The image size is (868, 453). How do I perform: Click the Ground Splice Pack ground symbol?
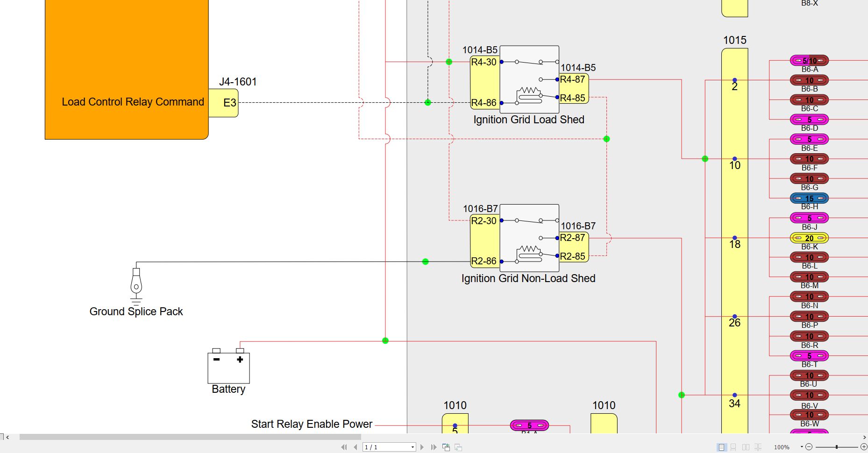(136, 286)
